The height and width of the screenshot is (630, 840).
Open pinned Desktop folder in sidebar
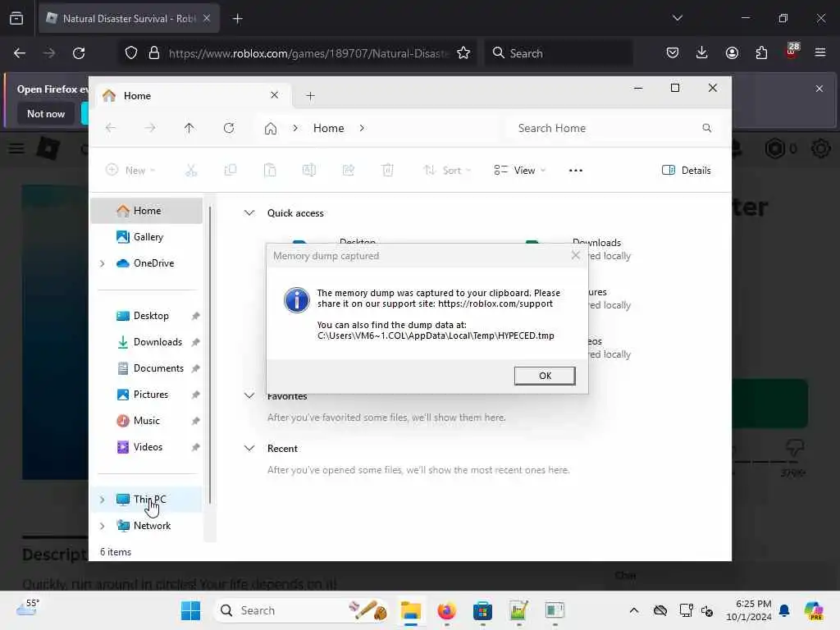pyautogui.click(x=151, y=316)
